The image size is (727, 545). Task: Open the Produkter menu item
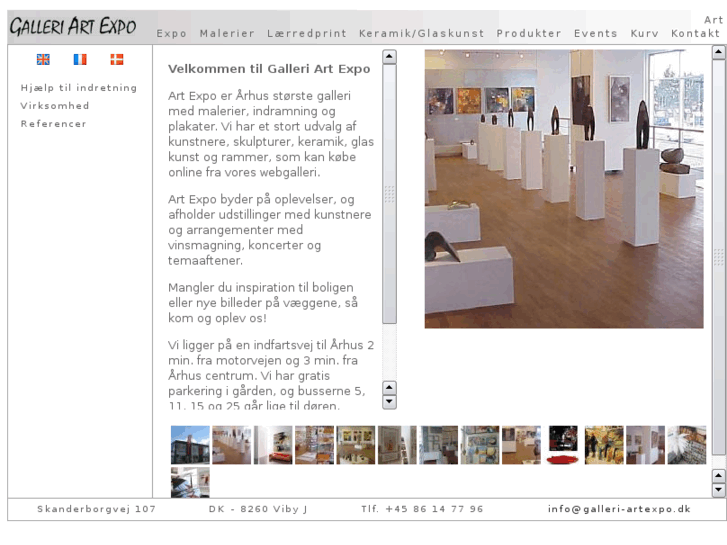tap(529, 33)
